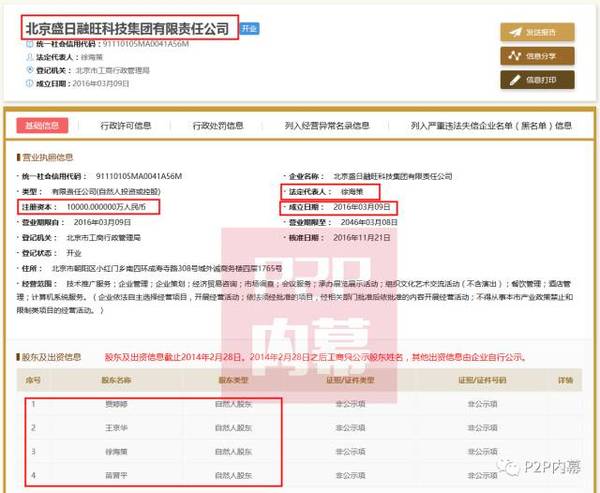Open the 行政处罚信息 tab
The height and width of the screenshot is (493, 600).
point(216,126)
